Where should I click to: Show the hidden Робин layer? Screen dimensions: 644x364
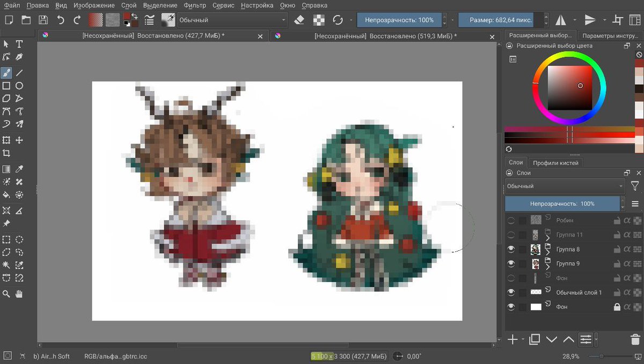(511, 220)
